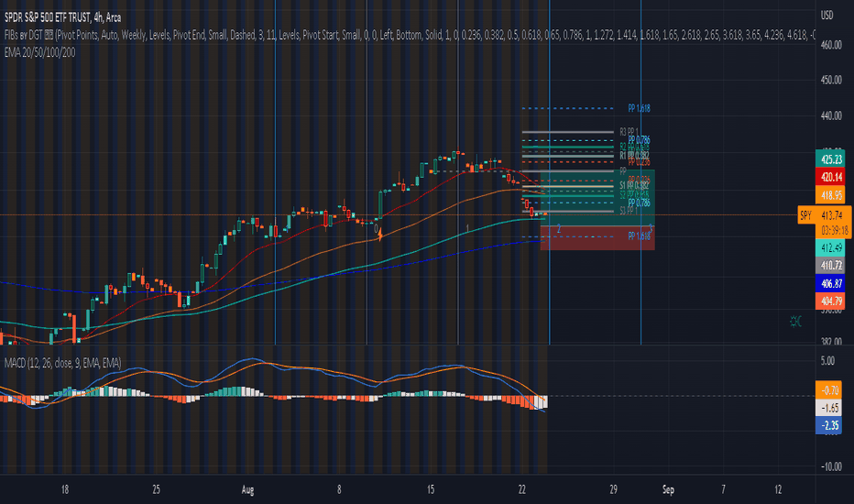Click the 03:39:18 bar countdown label

pyautogui.click(x=834, y=231)
